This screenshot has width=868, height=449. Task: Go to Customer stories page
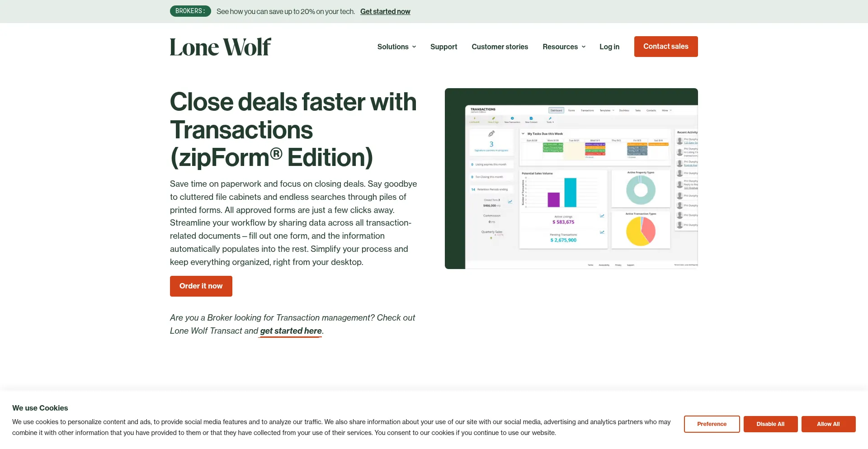500,47
